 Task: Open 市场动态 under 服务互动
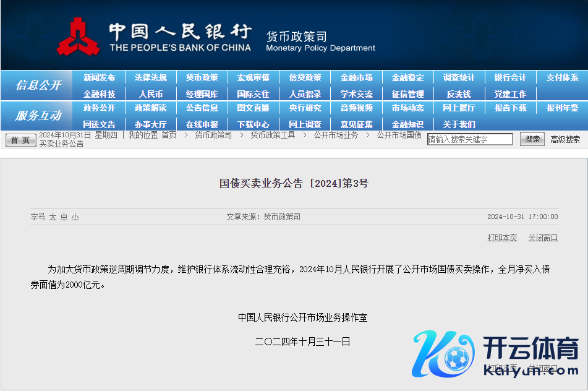[407, 108]
